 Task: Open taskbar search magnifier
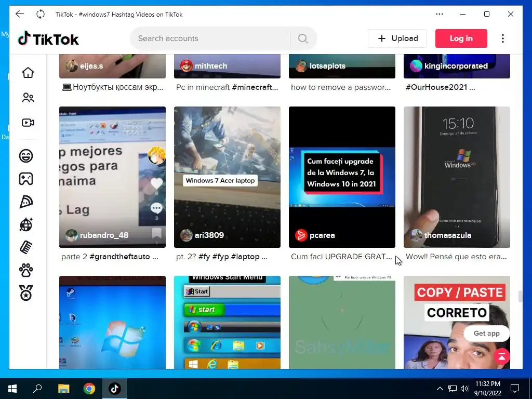click(37, 389)
